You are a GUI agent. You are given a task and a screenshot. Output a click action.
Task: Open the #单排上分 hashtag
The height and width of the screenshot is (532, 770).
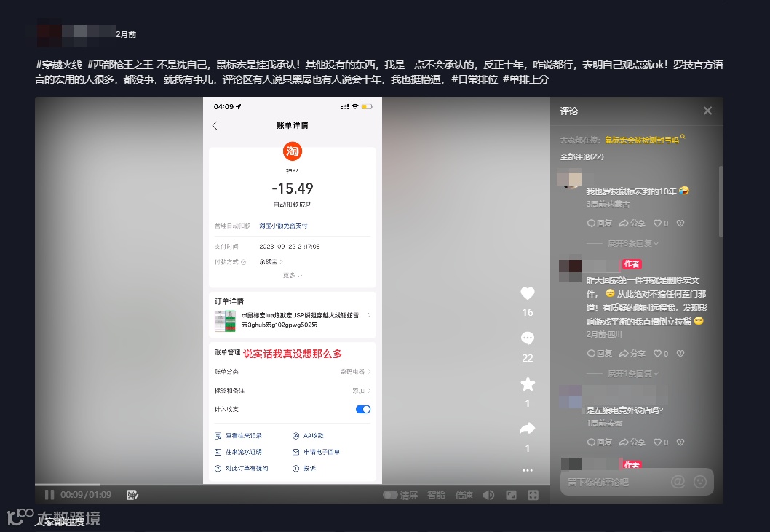coord(526,79)
